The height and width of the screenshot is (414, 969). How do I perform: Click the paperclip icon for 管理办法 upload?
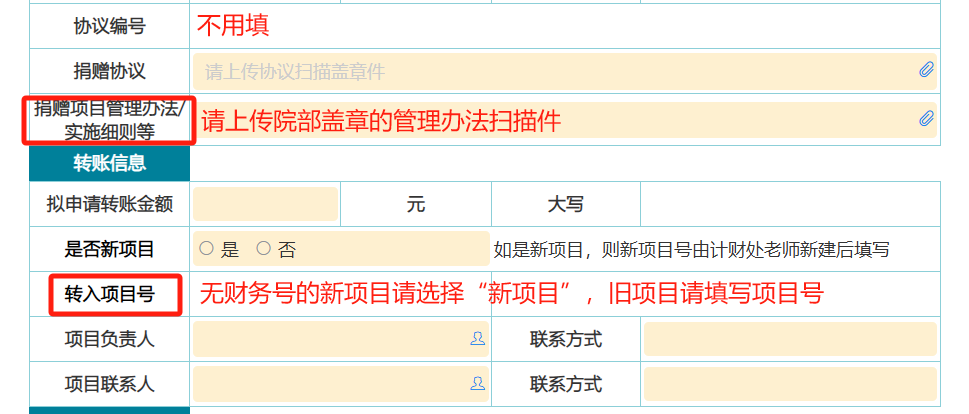(x=926, y=119)
